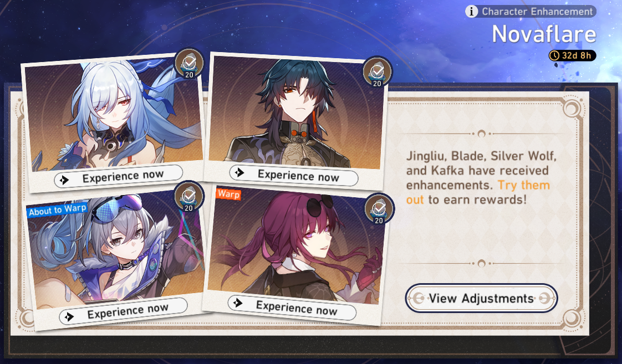The width and height of the screenshot is (622, 364).
Task: Follow the orange Try them out text
Action: [478, 192]
